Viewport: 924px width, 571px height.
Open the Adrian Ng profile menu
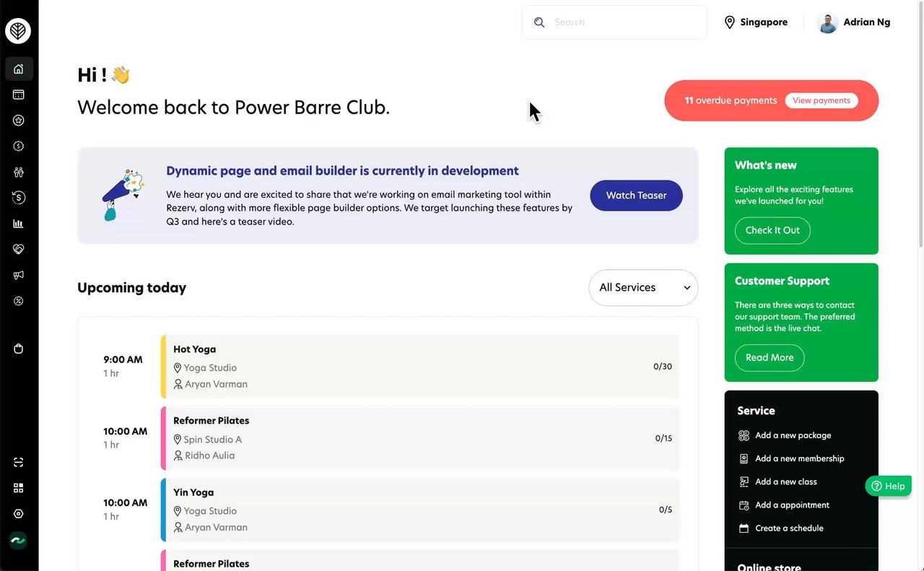coord(853,22)
